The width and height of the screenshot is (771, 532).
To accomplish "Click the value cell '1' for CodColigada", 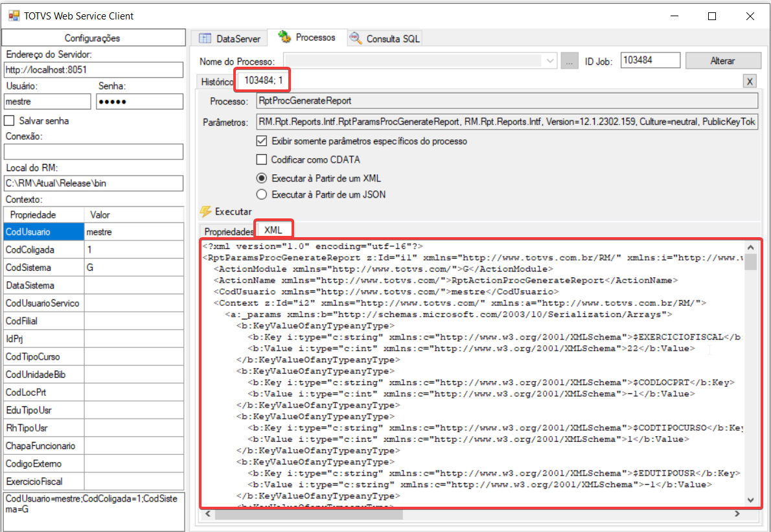I will pyautogui.click(x=133, y=249).
